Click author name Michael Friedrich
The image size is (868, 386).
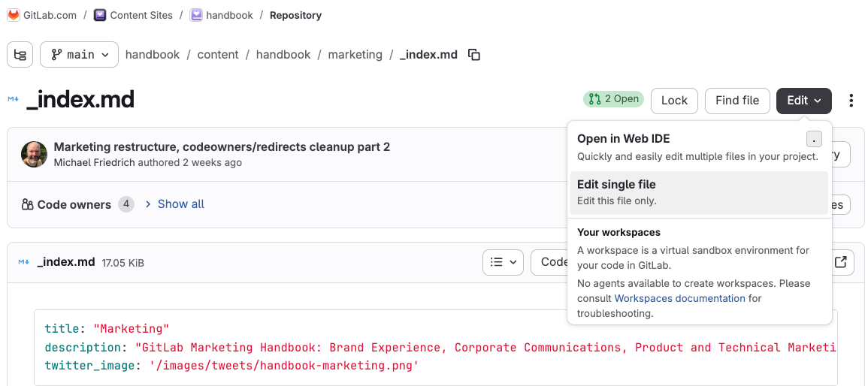point(94,162)
